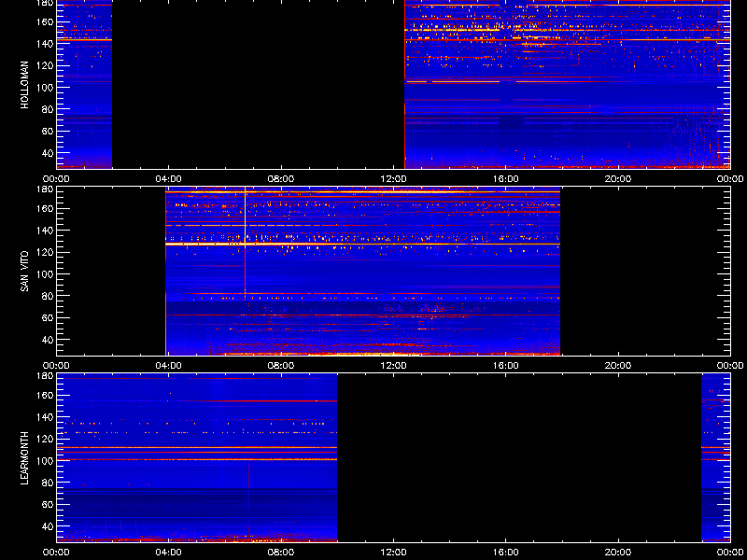Select the 120 frequency label on San Vito axis

[x=45, y=252]
